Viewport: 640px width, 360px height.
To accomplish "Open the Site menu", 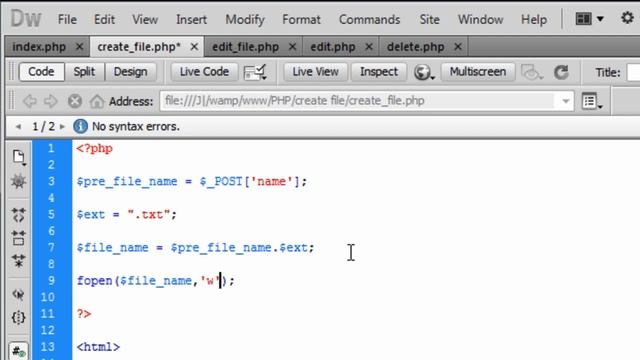I will 429,20.
